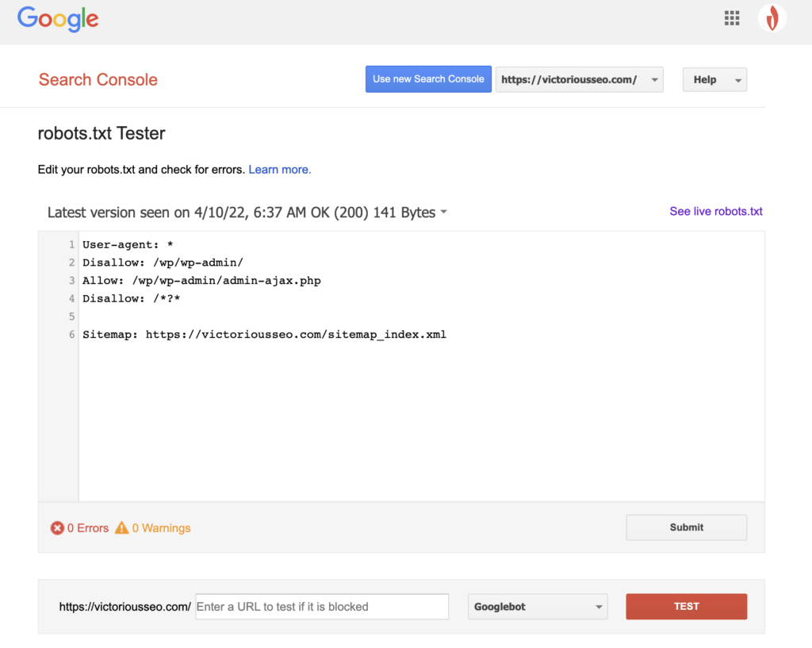Viewport: 812px width, 648px height.
Task: Click the Google logo
Action: [57, 18]
